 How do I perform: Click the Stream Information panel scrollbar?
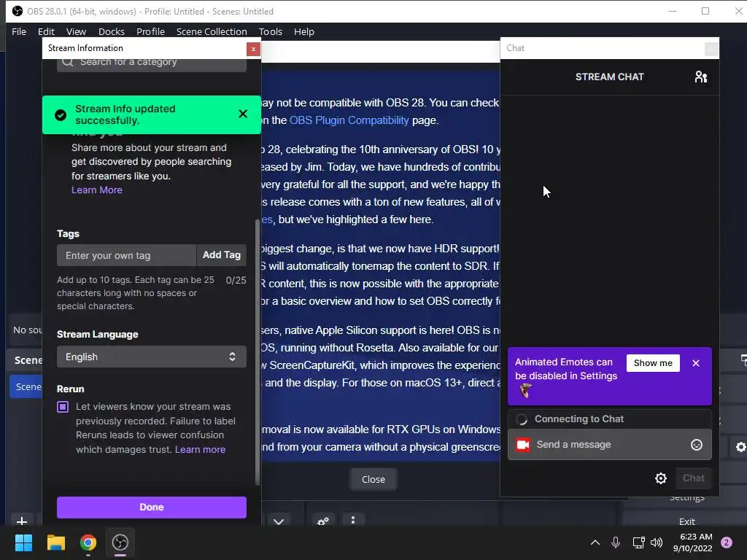tap(258, 352)
